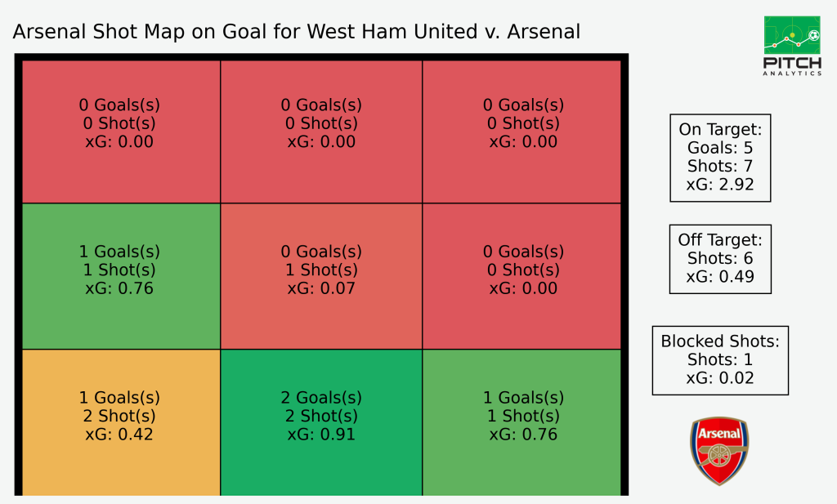Select the top-right goal zone cell
The image size is (837, 504).
pos(522,132)
